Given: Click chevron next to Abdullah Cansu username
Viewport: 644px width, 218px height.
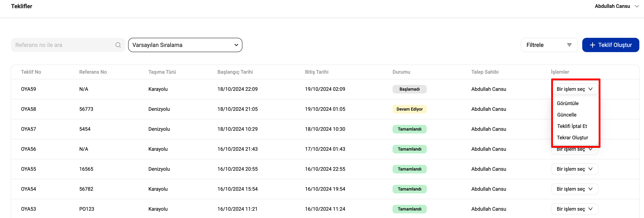Looking at the screenshot, I should (x=637, y=6).
